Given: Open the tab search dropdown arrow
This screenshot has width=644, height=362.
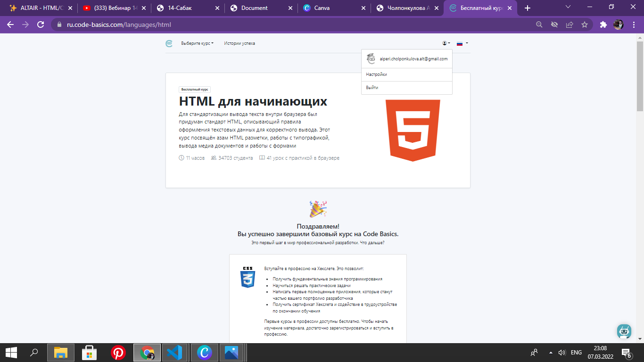Looking at the screenshot, I should pyautogui.click(x=568, y=7).
